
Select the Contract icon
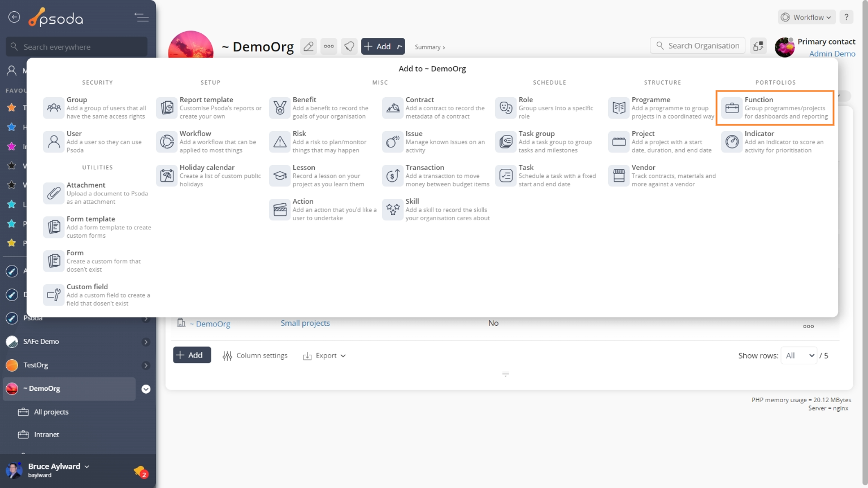tap(393, 108)
